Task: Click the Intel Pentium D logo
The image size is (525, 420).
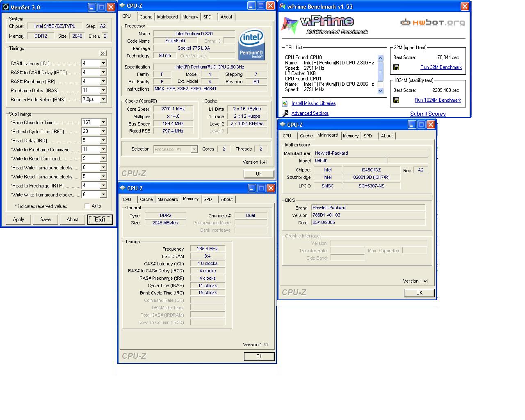Action: (251, 44)
